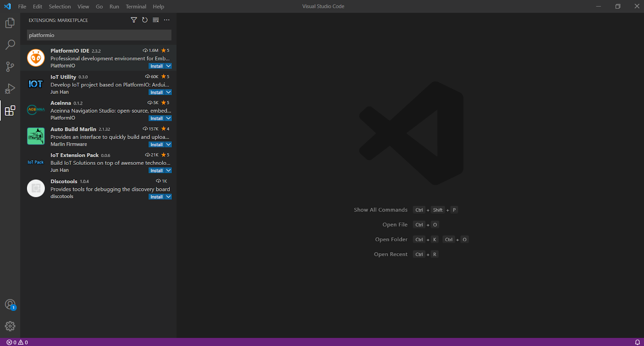This screenshot has width=644, height=346.
Task: Open errors and warnings in status bar
Action: 17,342
